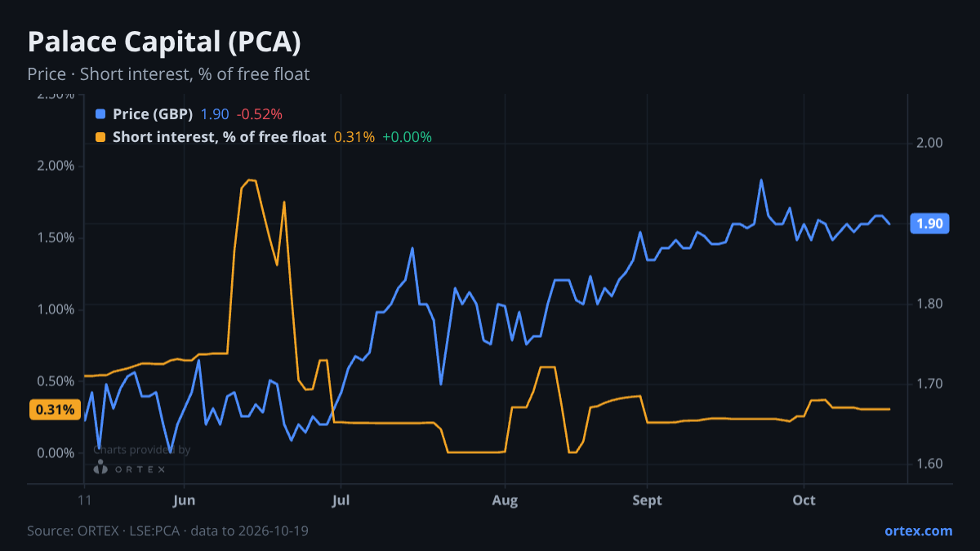Click the 0.50% left axis label
980x551 pixels.
tap(57, 381)
